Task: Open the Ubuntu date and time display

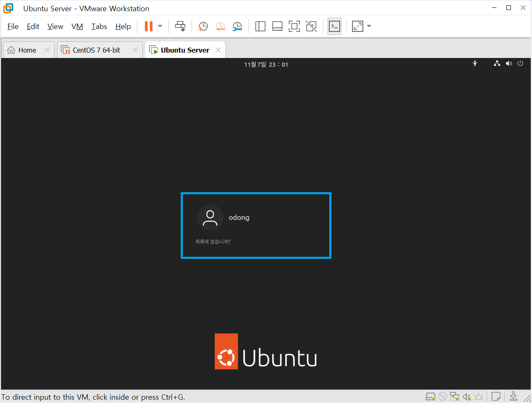Action: click(266, 65)
